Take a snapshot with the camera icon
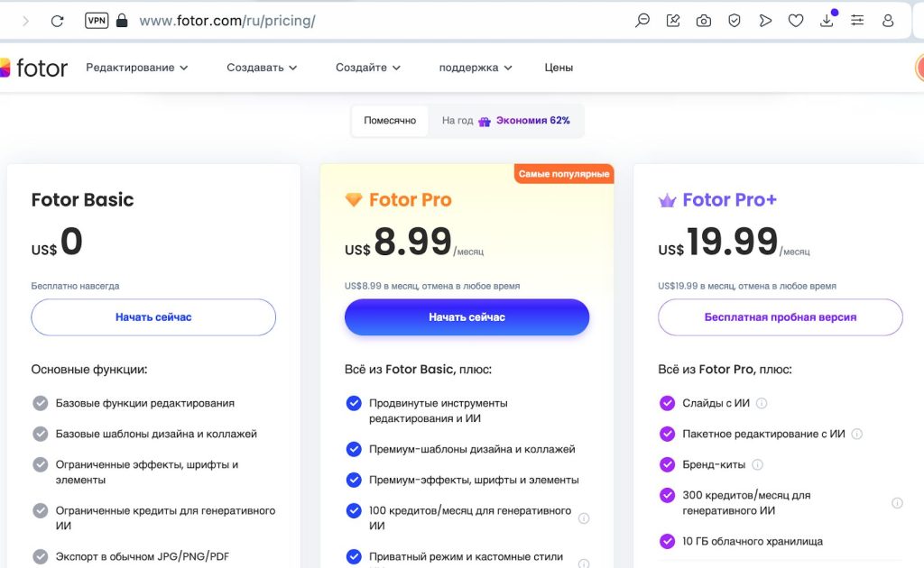924x568 pixels. pyautogui.click(x=704, y=22)
